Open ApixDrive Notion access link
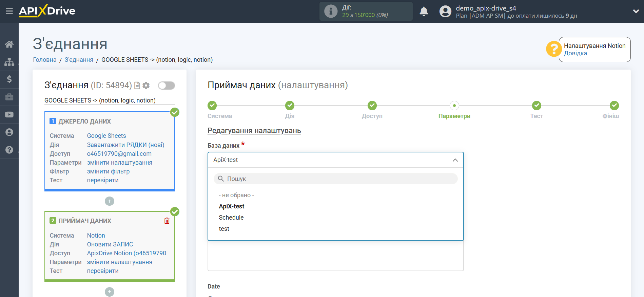Viewport: 644px width, 297px height. [126, 253]
